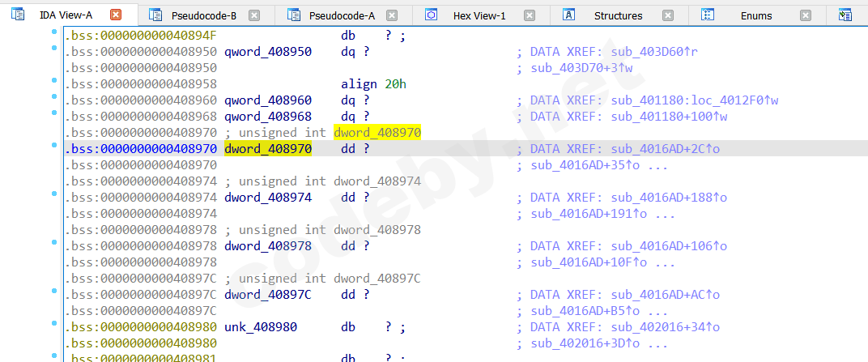Screen dimensions: 868x362
Task: Open the Pseudocode-B tab
Action: (x=204, y=15)
